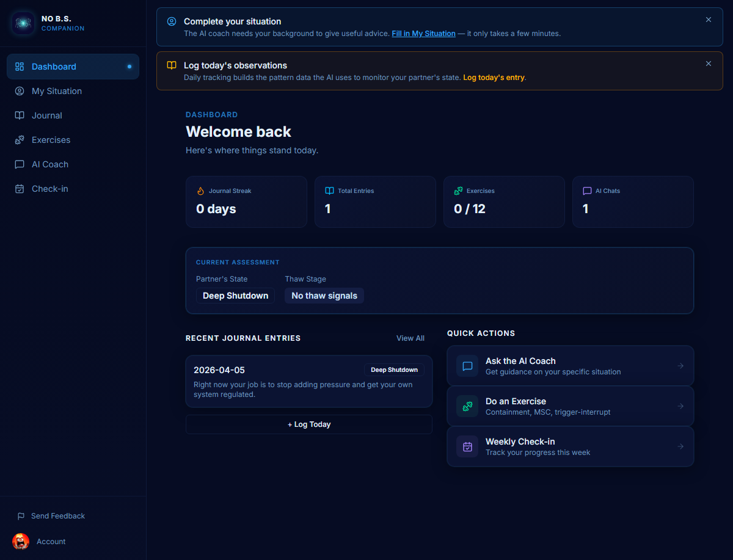Dismiss the Complete your situation banner

point(709,20)
